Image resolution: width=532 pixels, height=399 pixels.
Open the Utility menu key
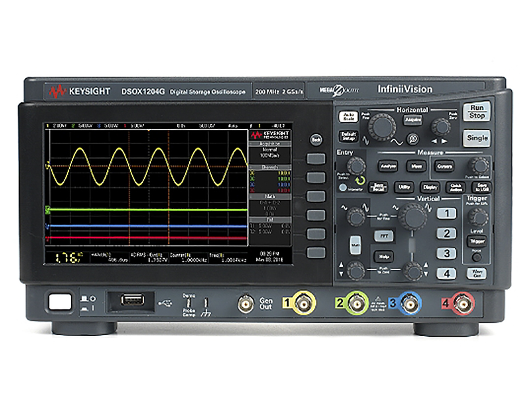click(404, 187)
